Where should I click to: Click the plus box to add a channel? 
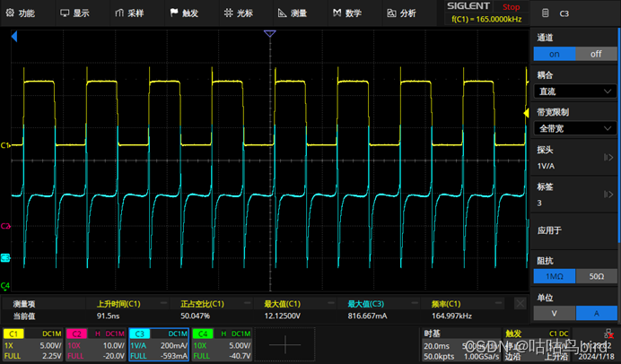(x=284, y=344)
